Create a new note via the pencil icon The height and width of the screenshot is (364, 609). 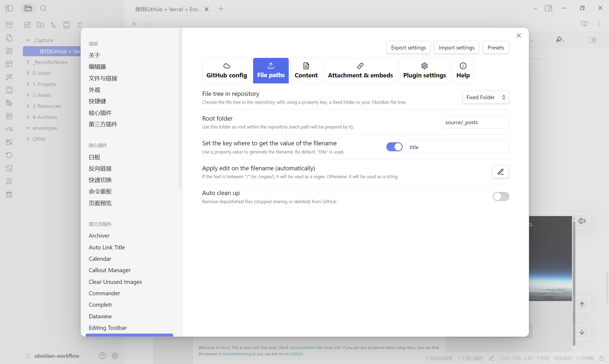click(27, 25)
